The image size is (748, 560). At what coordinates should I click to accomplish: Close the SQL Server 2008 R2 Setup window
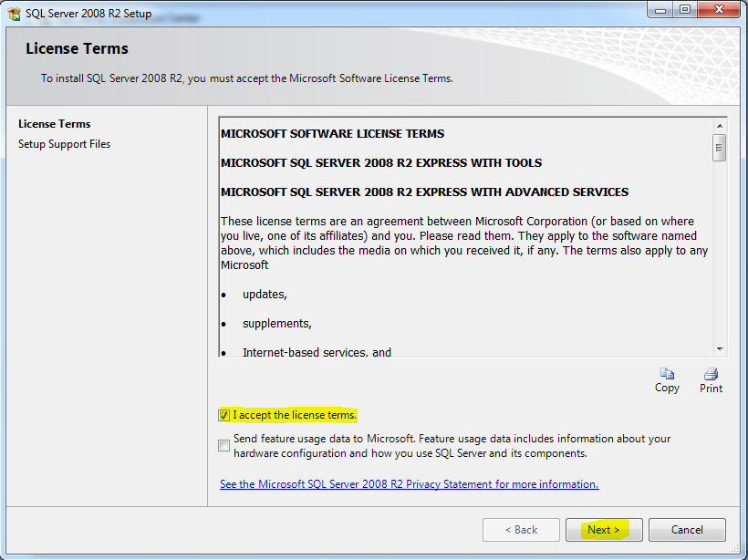[x=720, y=10]
